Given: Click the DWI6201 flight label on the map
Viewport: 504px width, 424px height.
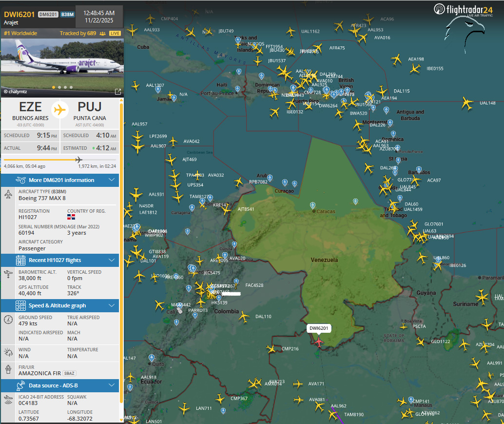Looking at the screenshot, I should coord(319,328).
